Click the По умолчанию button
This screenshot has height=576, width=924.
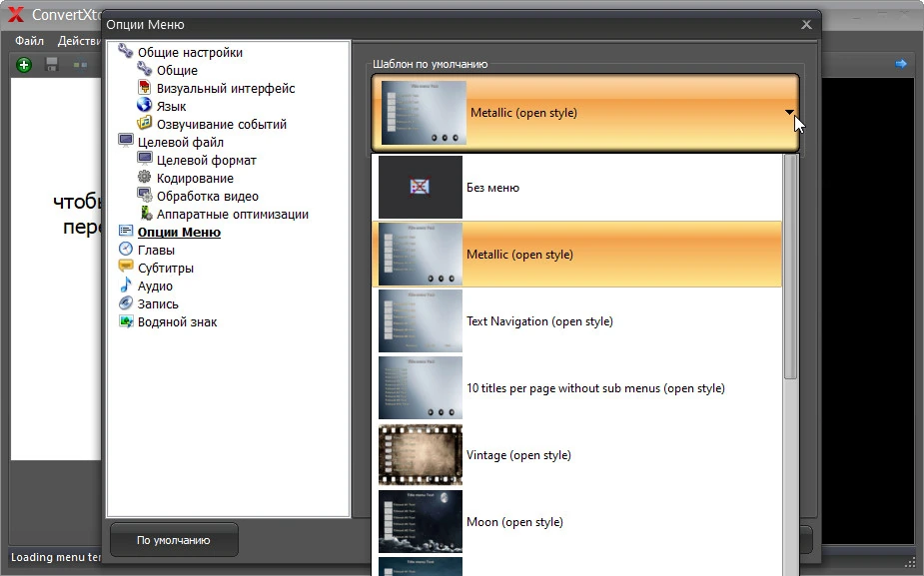click(x=174, y=539)
